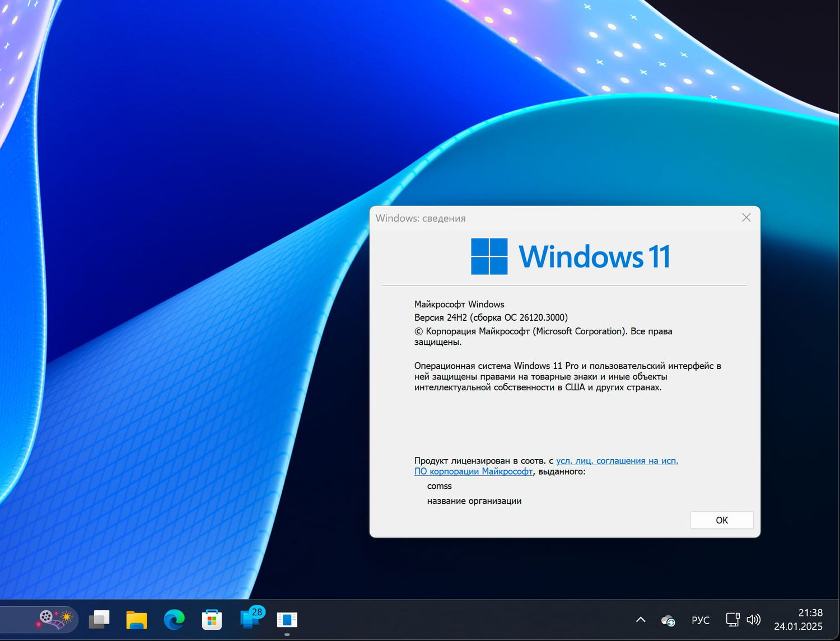This screenshot has height=641, width=840.
Task: Open Microsoft Edge from the taskbar
Action: (x=174, y=619)
